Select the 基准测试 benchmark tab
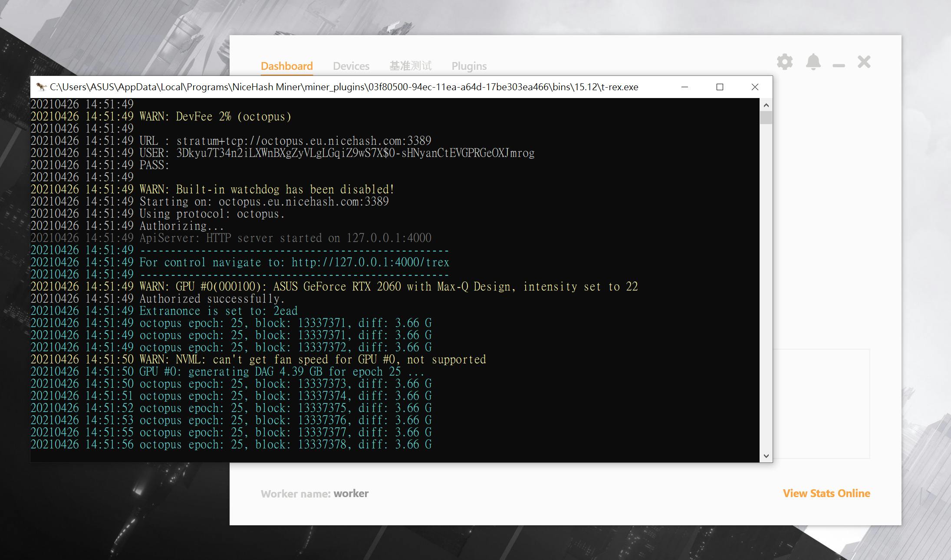 coord(410,66)
